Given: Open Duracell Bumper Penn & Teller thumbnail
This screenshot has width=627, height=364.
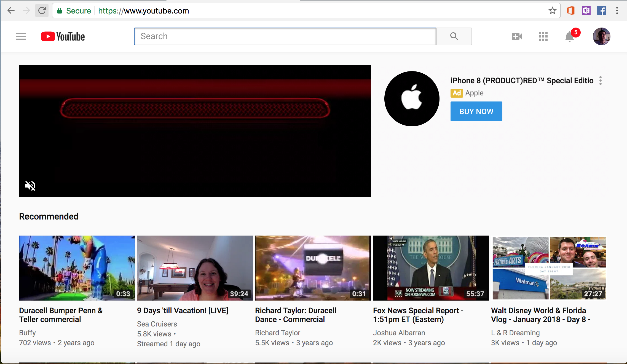Looking at the screenshot, I should point(77,268).
